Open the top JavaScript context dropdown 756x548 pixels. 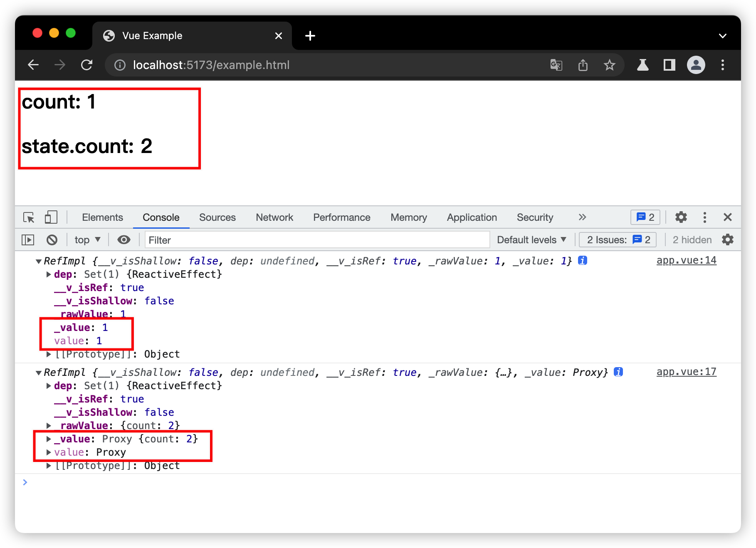(x=87, y=240)
